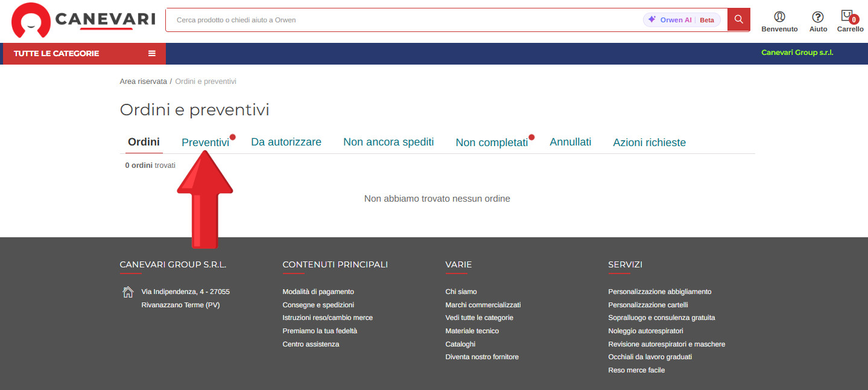Open Cataloghi footer link
Image resolution: width=868 pixels, height=390 pixels.
pyautogui.click(x=460, y=344)
